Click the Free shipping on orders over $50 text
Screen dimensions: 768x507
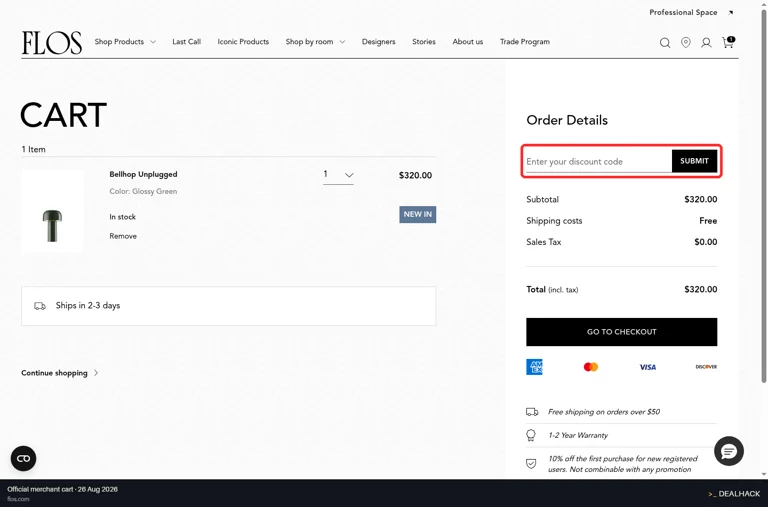click(x=604, y=412)
